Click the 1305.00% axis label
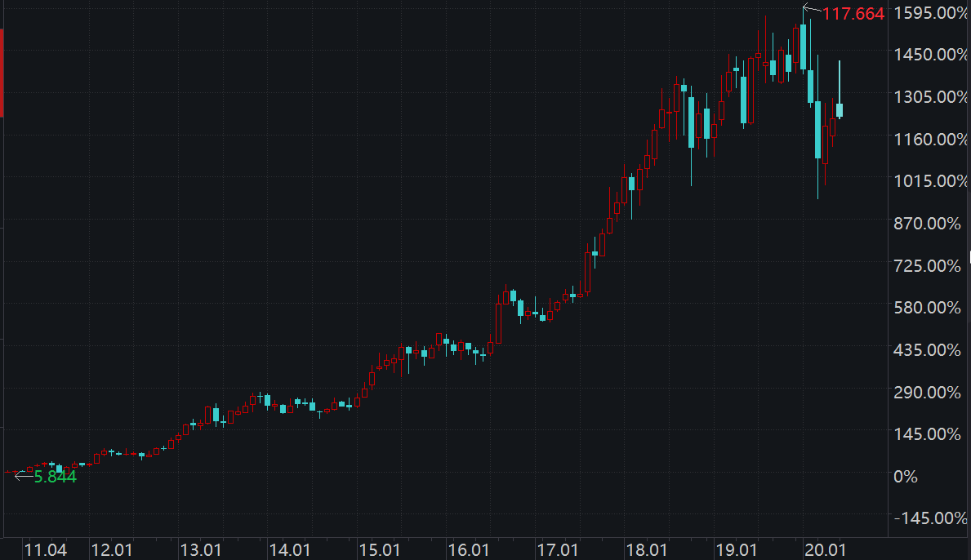 [930, 97]
